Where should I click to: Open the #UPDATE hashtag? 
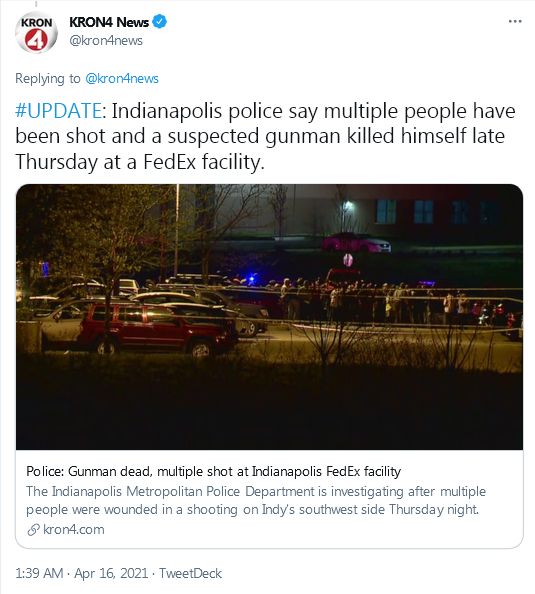click(58, 111)
